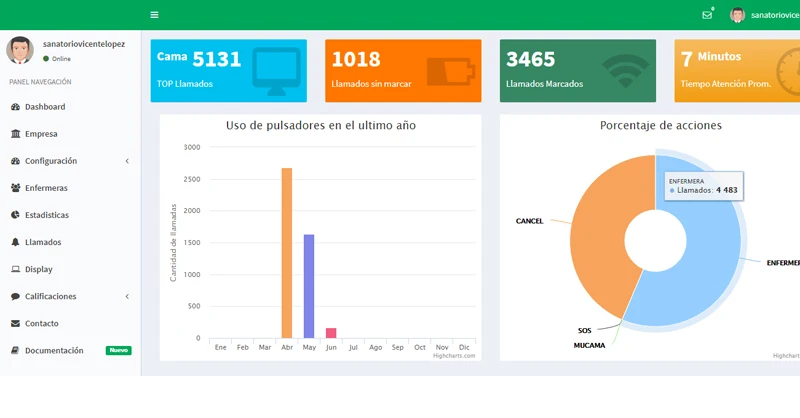Image resolution: width=800 pixels, height=418 pixels.
Task: Open the 1018 Llamados sin marcar card
Action: [403, 71]
